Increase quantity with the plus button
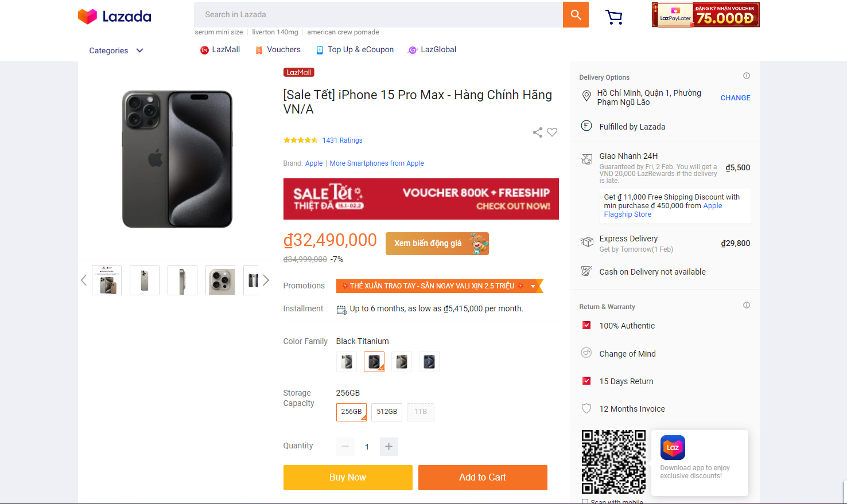The image size is (847, 504). coord(388,447)
